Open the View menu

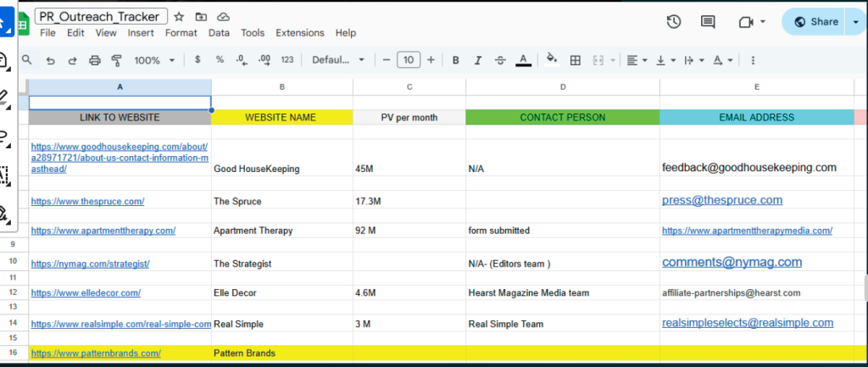(106, 33)
